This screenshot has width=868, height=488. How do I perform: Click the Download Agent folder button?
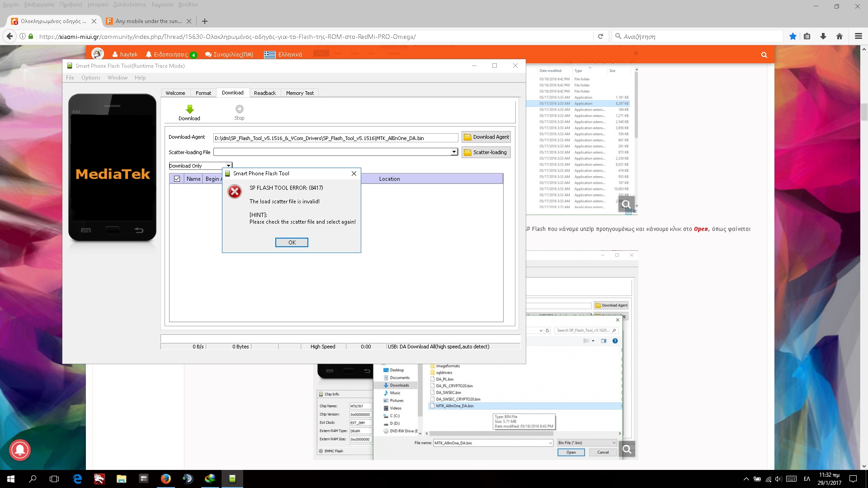tap(486, 137)
